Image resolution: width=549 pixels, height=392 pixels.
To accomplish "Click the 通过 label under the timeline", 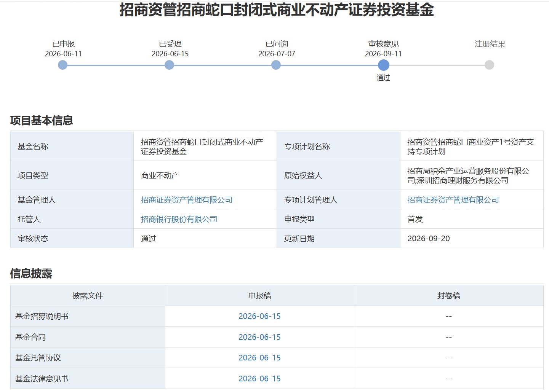I will [383, 78].
